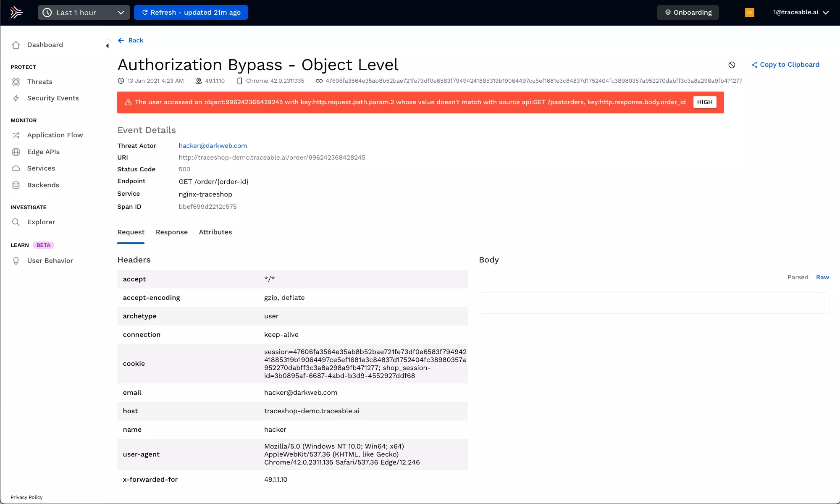Screen dimensions: 840x504
Task: Open the Last 1 hour dropdown
Action: click(x=84, y=13)
